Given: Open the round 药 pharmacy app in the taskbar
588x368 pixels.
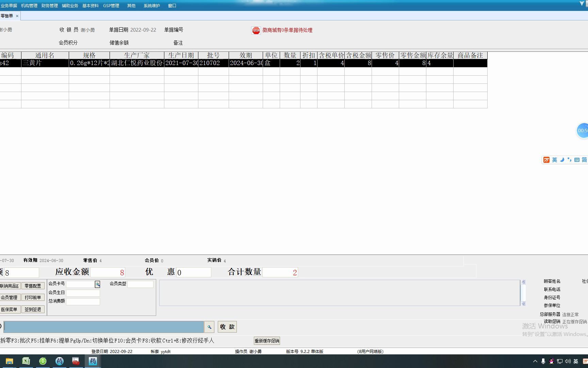Looking at the screenshot, I should (x=59, y=361).
